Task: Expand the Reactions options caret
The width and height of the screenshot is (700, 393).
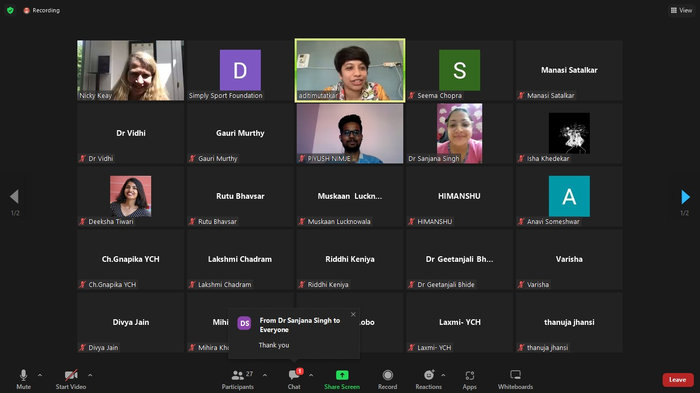Action: tap(443, 375)
